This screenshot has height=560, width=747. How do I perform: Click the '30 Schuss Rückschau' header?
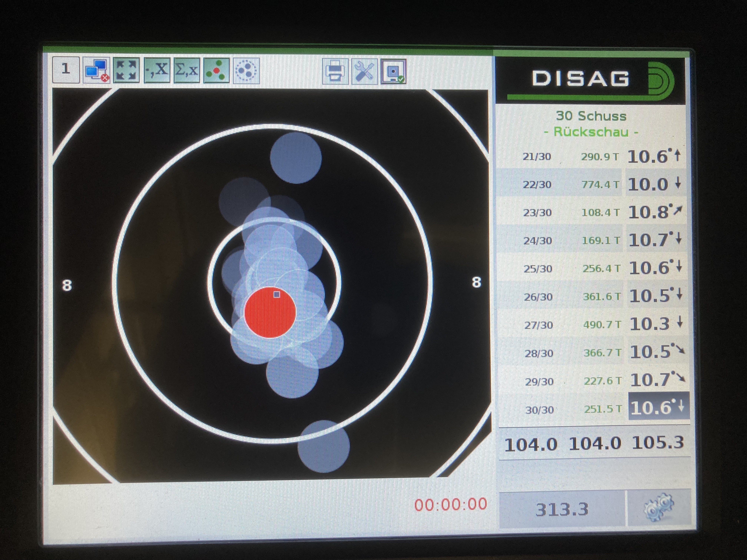pos(591,124)
